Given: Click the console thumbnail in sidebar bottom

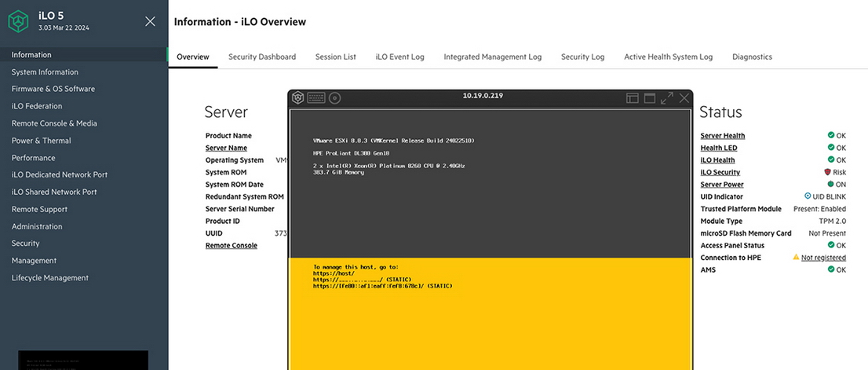Looking at the screenshot, I should pos(83,361).
